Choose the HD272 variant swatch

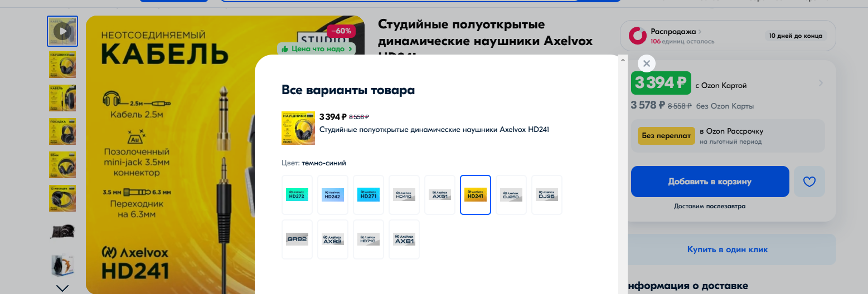[x=297, y=195]
